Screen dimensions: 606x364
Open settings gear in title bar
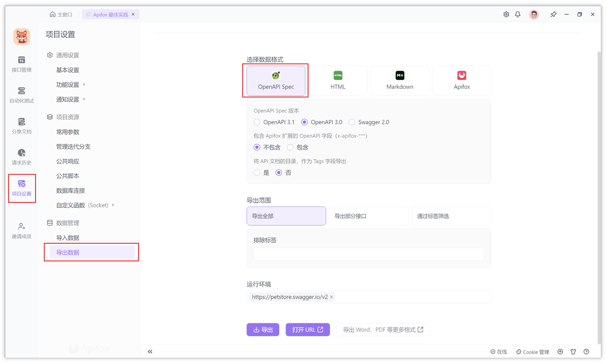[506, 15]
